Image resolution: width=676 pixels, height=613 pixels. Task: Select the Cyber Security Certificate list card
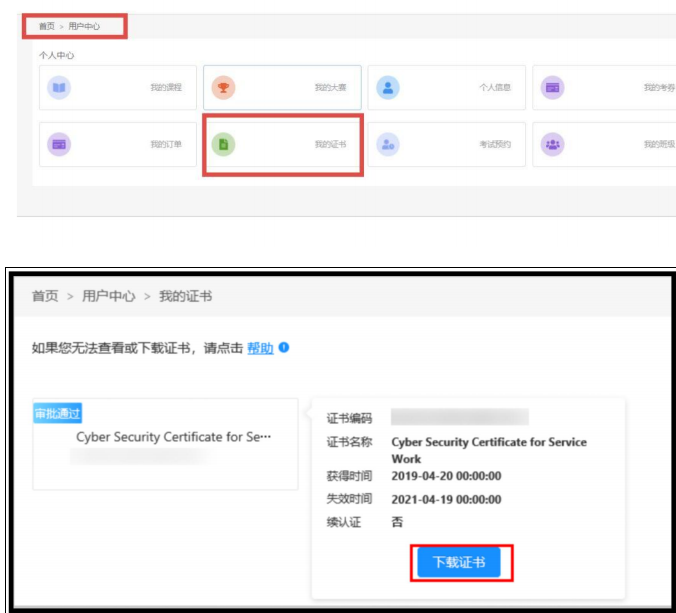(x=165, y=444)
